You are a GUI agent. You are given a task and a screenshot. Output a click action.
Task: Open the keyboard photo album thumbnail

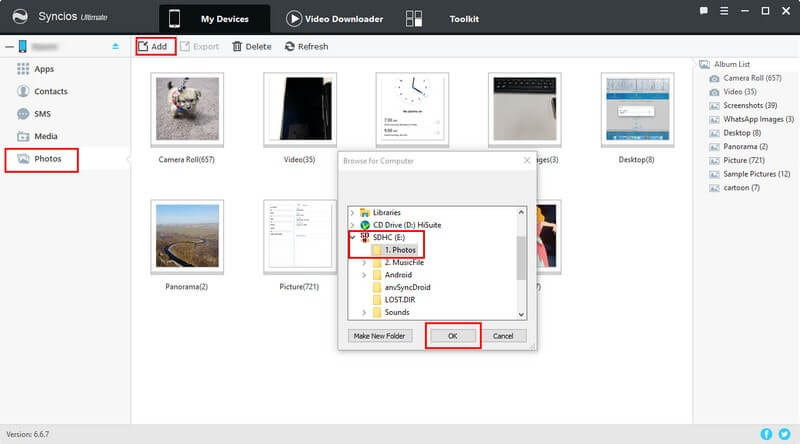pyautogui.click(x=524, y=109)
